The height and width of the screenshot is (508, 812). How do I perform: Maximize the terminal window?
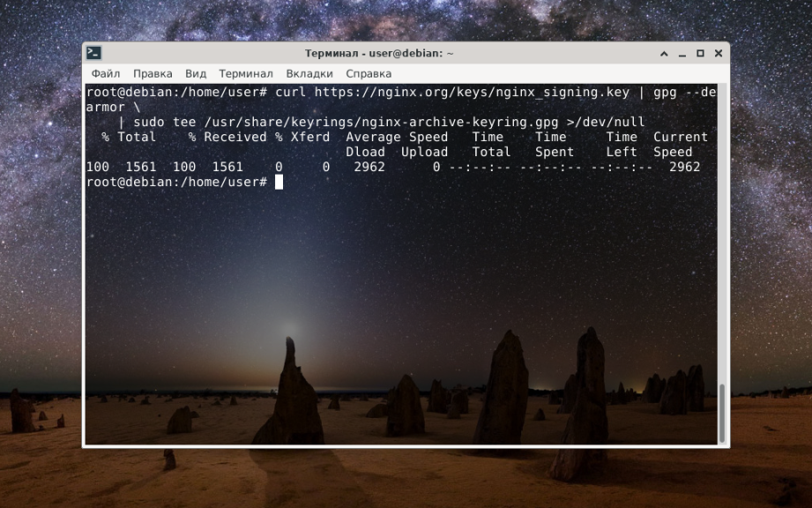(700, 54)
